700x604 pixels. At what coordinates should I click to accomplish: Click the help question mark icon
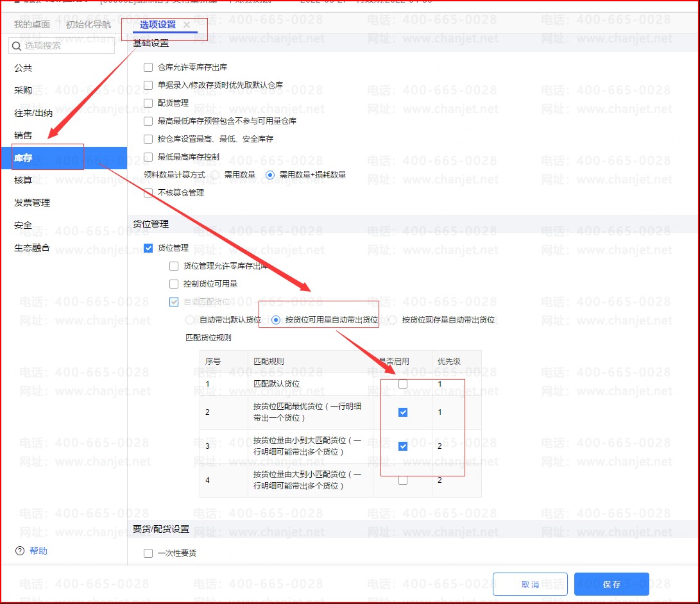coord(20,551)
